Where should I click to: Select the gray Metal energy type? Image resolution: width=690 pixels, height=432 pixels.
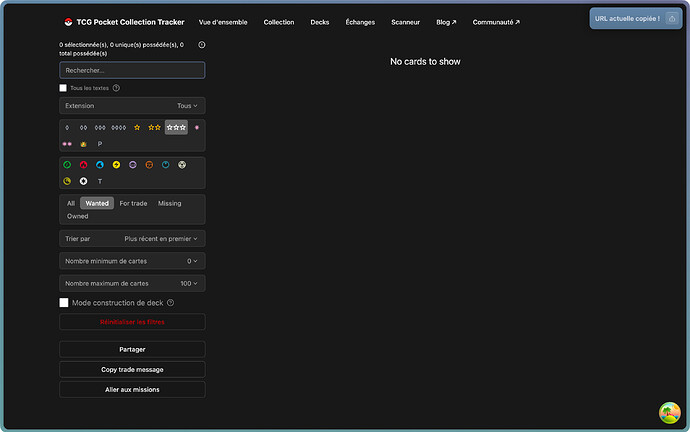[x=182, y=165]
